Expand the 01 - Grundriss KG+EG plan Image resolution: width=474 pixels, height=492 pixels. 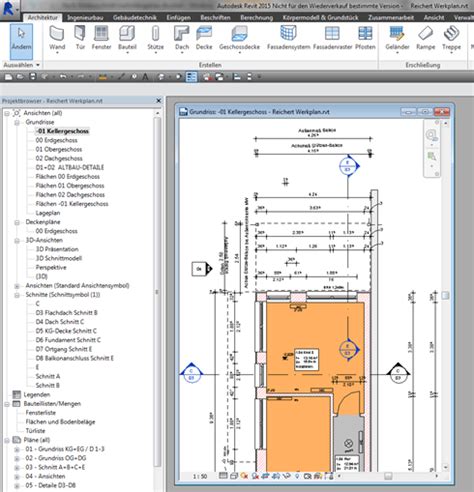tap(17, 449)
